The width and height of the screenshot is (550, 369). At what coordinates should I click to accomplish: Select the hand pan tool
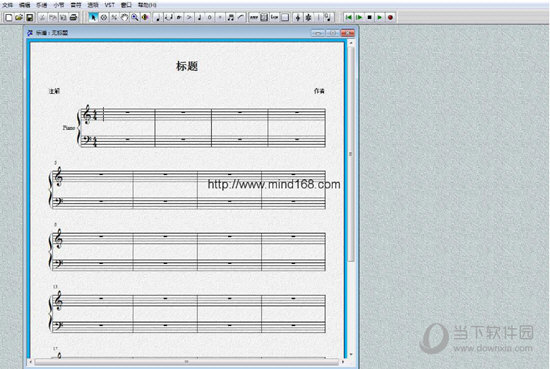[x=125, y=17]
